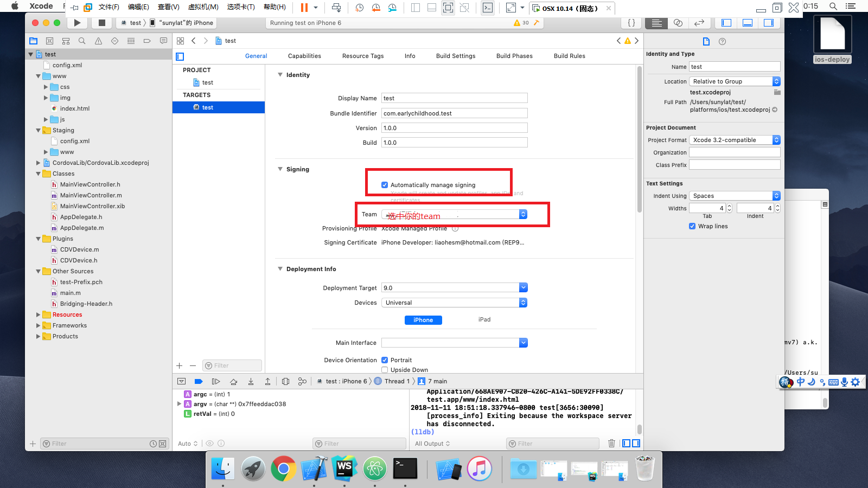Enable Upside Down orientation checkbox
Viewport: 868px width, 488px height.
(x=385, y=370)
